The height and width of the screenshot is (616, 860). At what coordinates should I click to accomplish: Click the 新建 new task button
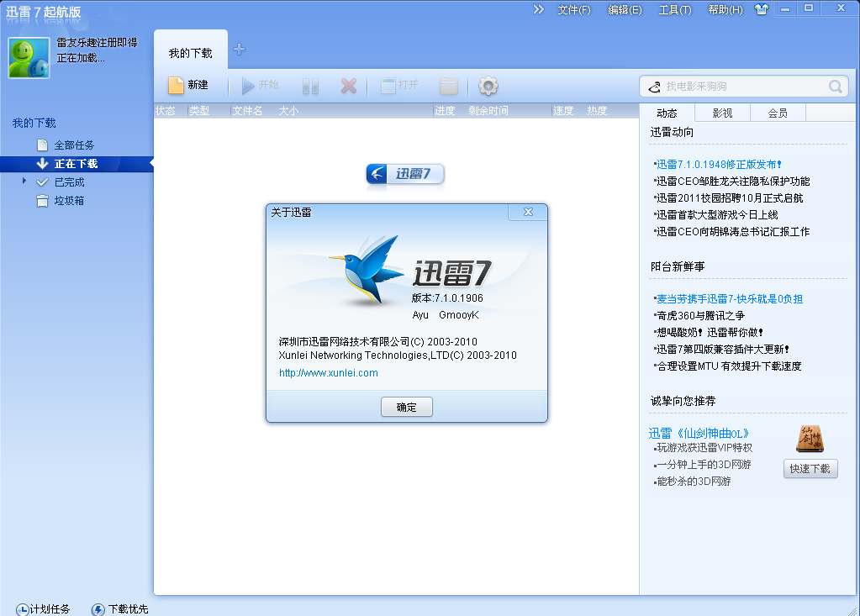(188, 85)
